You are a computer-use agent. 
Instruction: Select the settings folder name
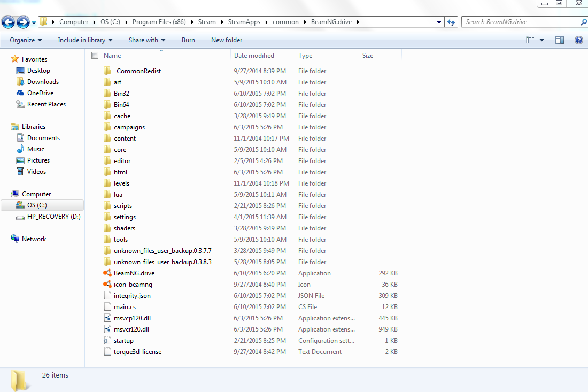125,217
